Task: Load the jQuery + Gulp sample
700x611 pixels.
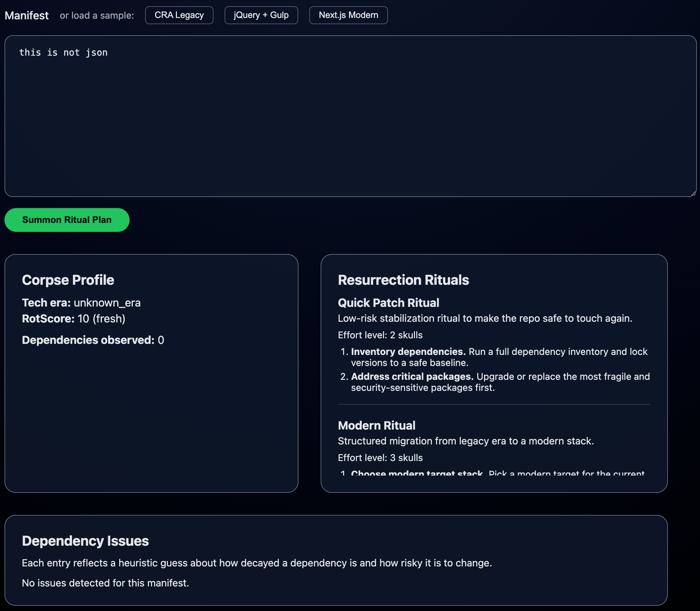Action: coord(261,15)
